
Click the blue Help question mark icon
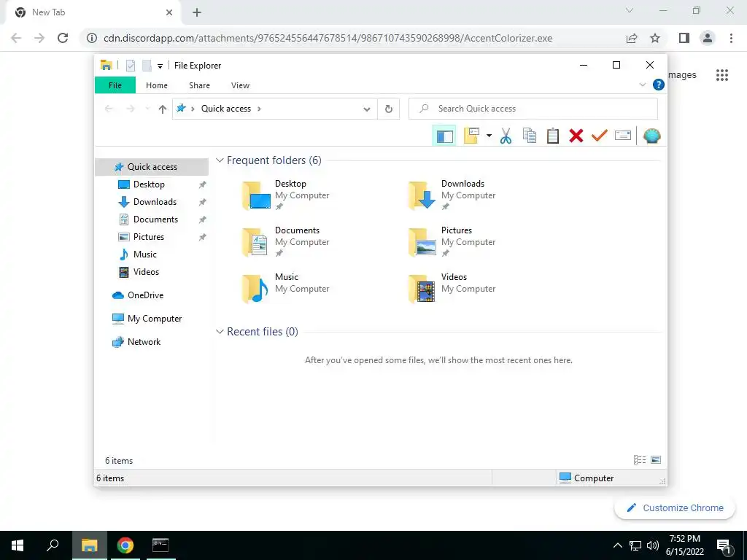(x=659, y=85)
